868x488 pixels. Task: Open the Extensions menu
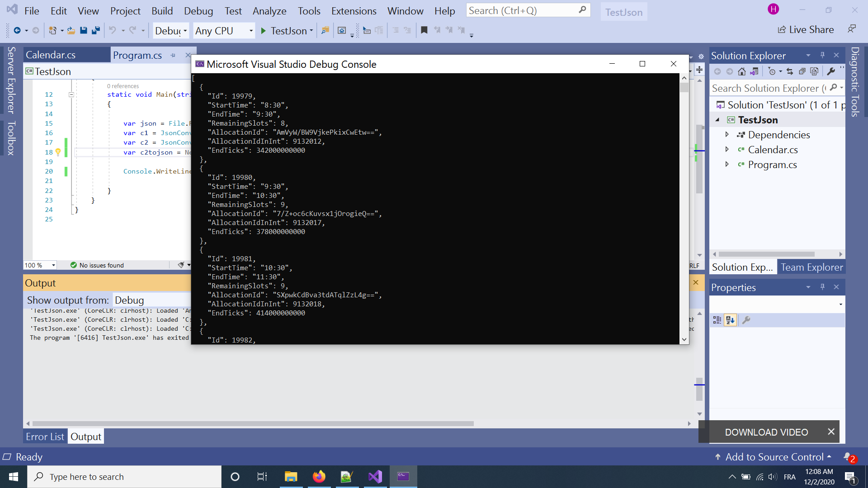354,11
